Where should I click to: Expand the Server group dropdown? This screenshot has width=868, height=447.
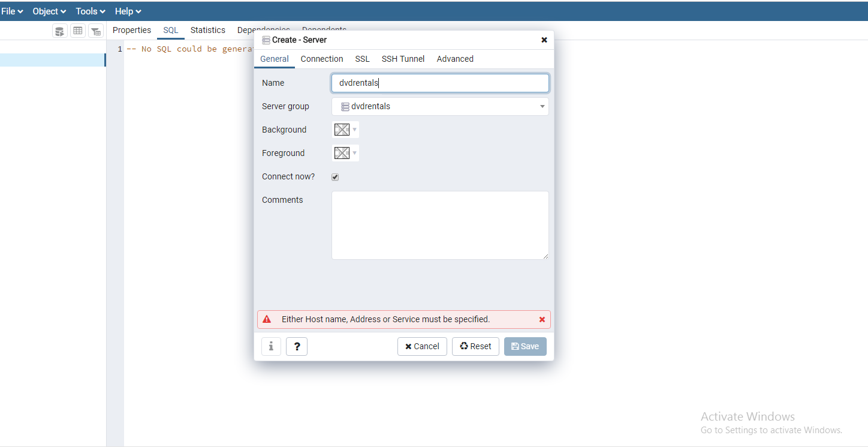[542, 107]
